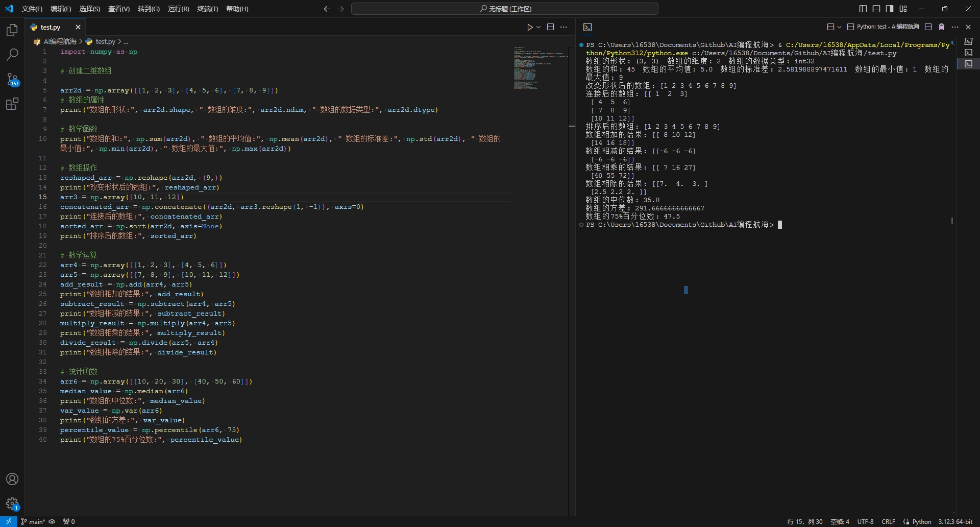Click line number 15 in gutter

click(43, 197)
